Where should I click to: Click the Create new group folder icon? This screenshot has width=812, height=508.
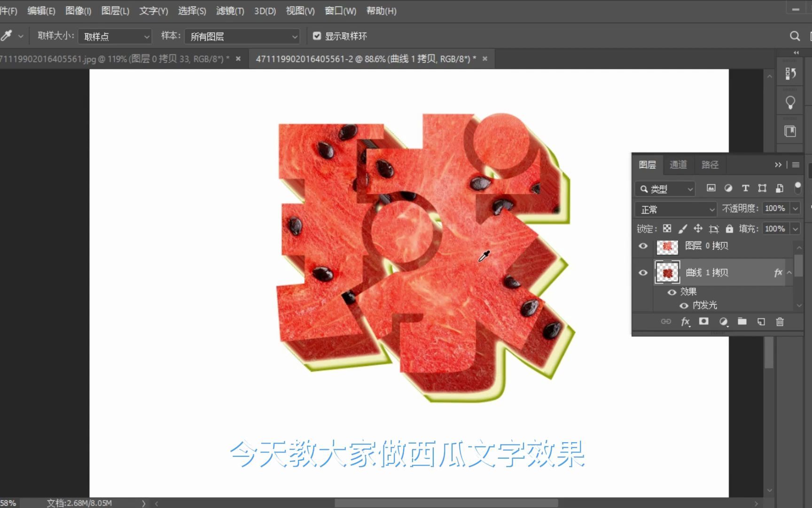point(742,322)
